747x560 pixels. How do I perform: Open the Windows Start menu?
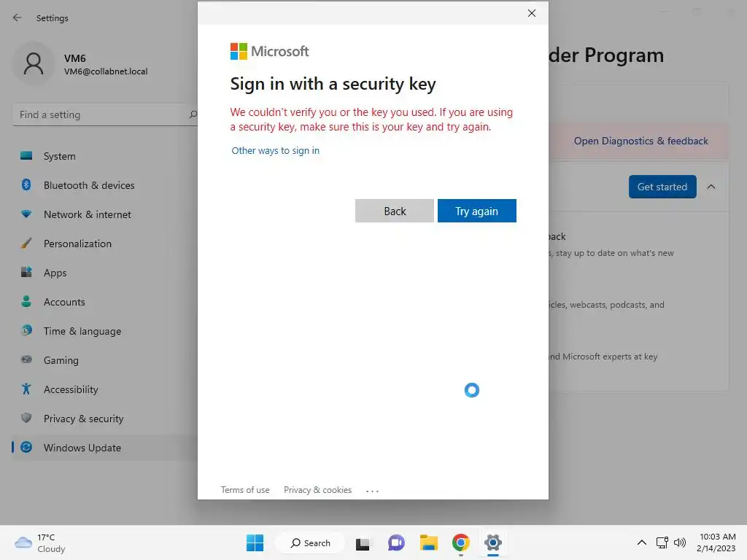pos(255,542)
